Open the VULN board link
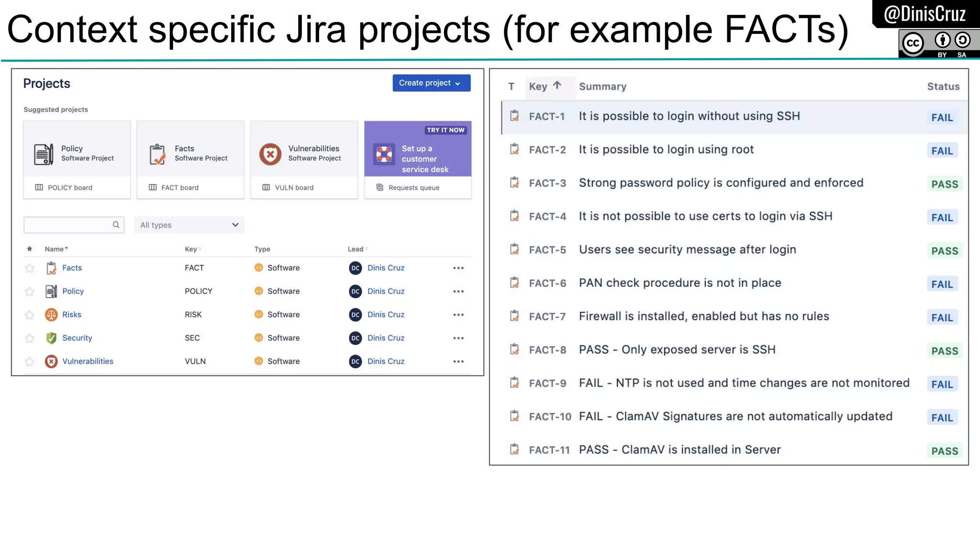 point(294,187)
